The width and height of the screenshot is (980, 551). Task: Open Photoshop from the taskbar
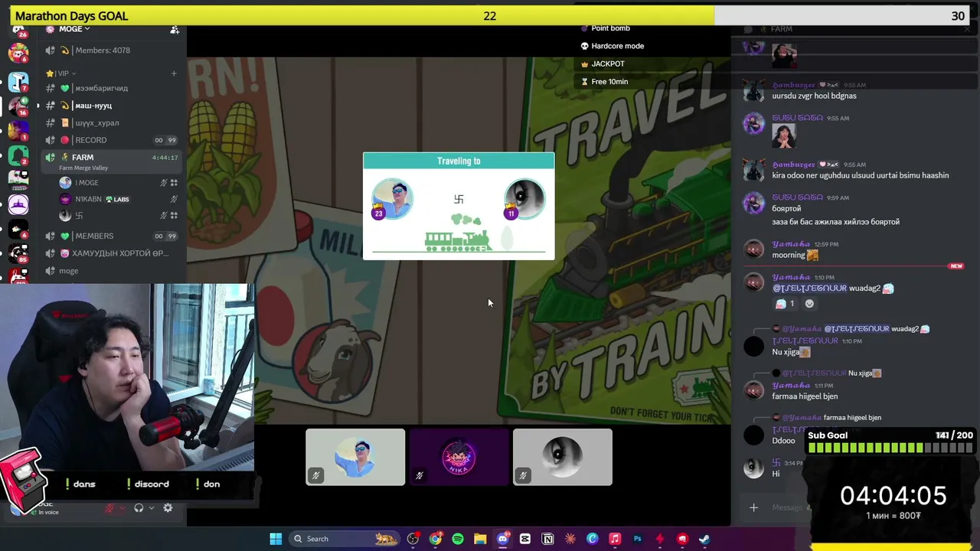click(637, 539)
